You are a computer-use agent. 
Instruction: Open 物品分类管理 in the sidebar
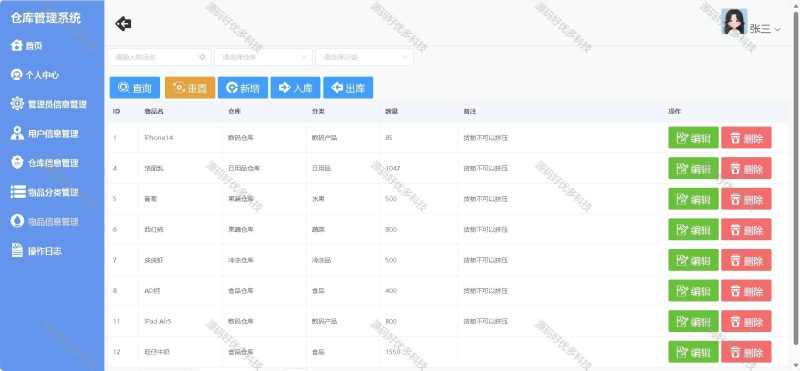click(x=53, y=192)
